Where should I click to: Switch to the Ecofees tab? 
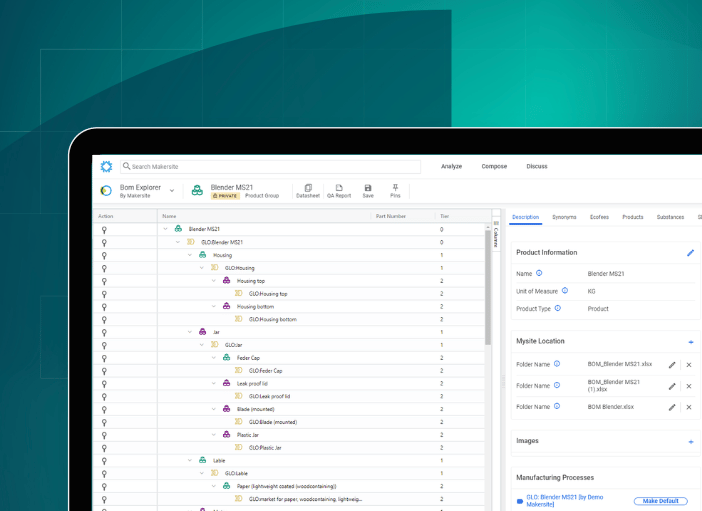(599, 217)
